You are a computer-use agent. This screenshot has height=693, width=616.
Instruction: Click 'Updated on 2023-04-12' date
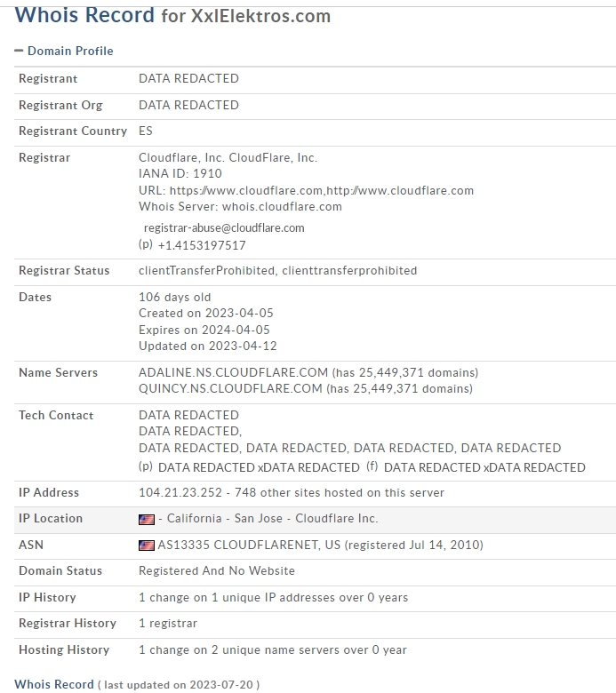point(208,346)
